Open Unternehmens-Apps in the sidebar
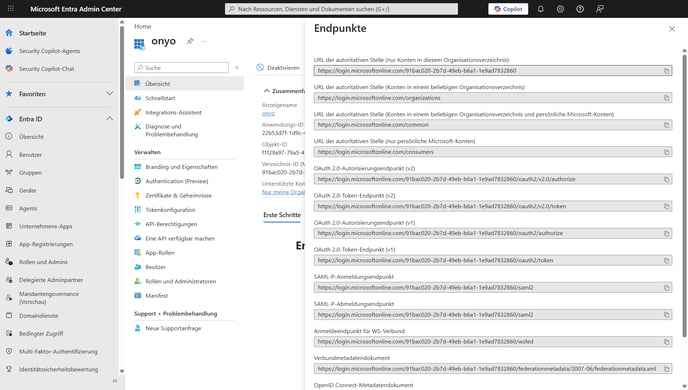Image resolution: width=688 pixels, height=390 pixels. [x=45, y=226]
